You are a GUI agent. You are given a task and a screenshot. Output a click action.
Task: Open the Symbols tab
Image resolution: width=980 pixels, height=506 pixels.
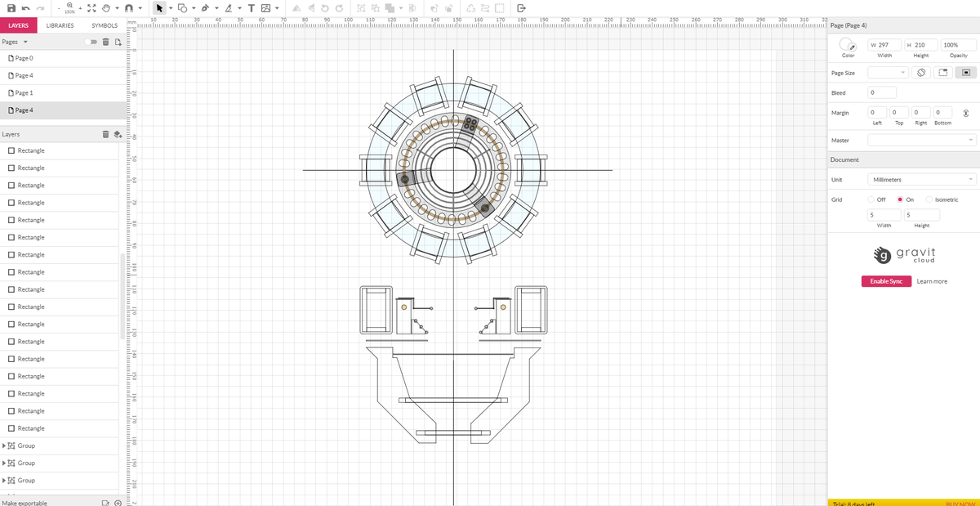point(105,25)
